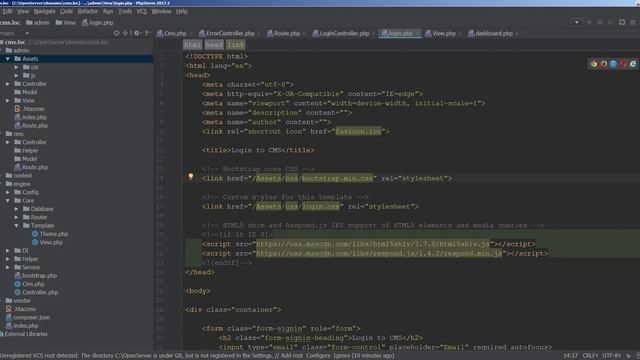Click the lightbulb intention icon on line 14
Image resolution: width=640 pixels, height=360 pixels.
point(191,176)
